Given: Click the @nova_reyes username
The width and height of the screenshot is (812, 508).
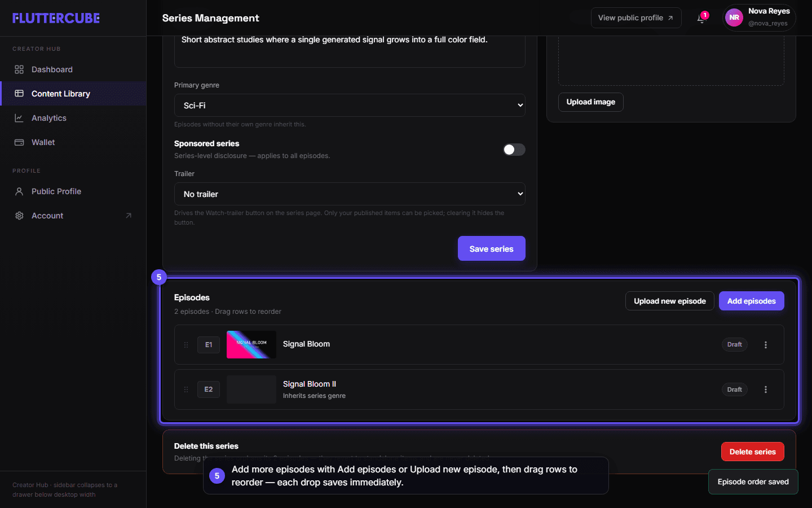Looking at the screenshot, I should (768, 23).
